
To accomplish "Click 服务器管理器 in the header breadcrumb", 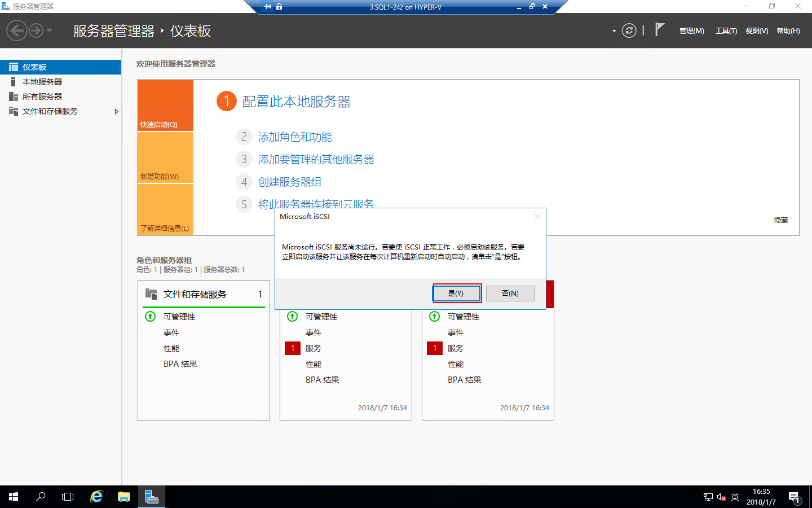I will click(114, 31).
